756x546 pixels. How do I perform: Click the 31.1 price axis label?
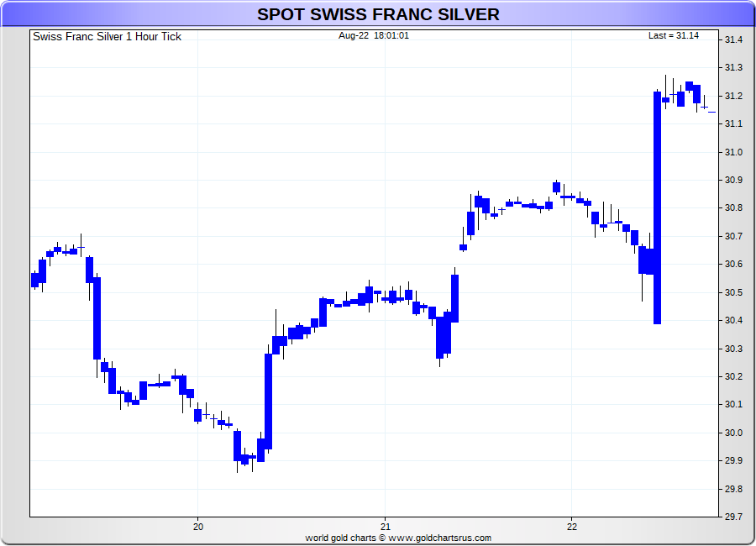[x=733, y=124]
